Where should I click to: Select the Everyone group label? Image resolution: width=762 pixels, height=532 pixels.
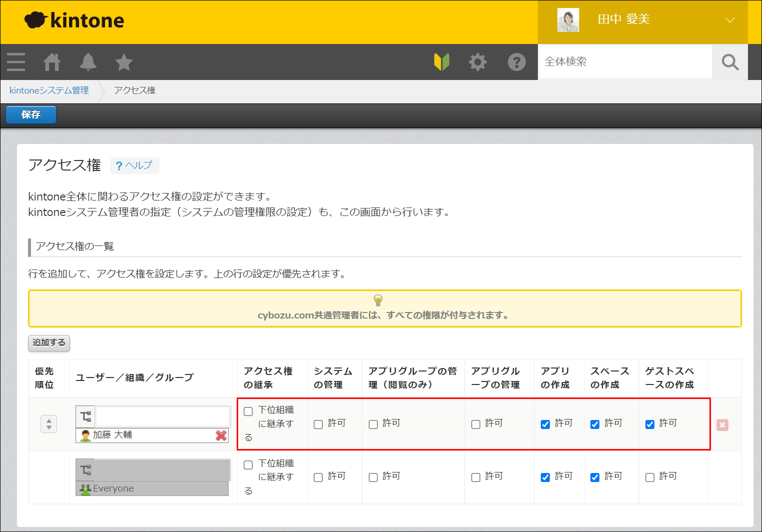point(114,488)
